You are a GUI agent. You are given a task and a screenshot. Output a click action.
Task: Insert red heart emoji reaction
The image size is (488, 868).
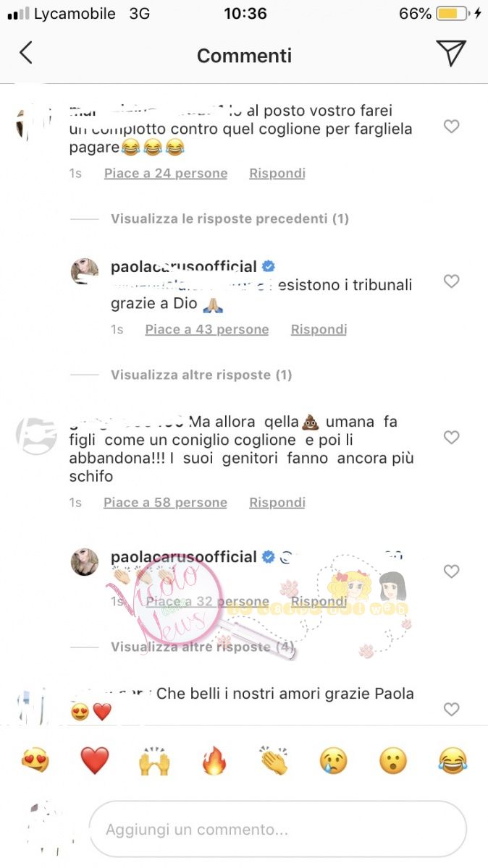[94, 761]
